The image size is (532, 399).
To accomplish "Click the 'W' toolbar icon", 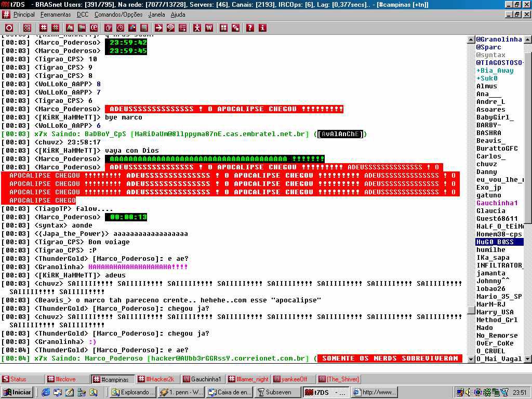I will click(209, 28).
